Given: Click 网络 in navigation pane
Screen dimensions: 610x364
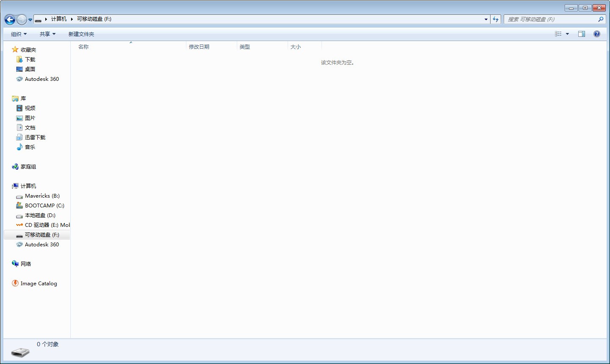Looking at the screenshot, I should [x=26, y=264].
